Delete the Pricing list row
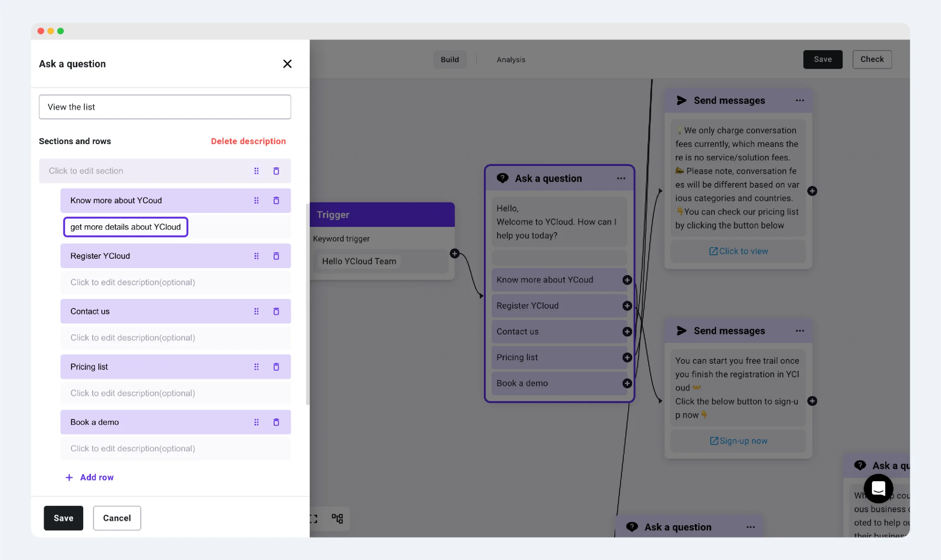941x560 pixels. click(x=276, y=367)
